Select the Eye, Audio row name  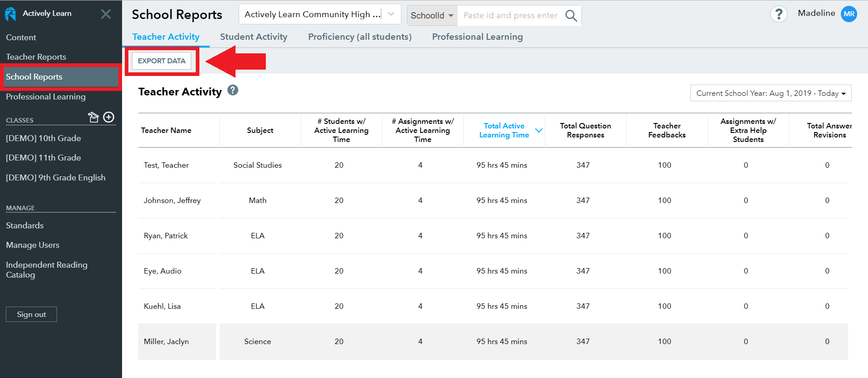point(162,271)
